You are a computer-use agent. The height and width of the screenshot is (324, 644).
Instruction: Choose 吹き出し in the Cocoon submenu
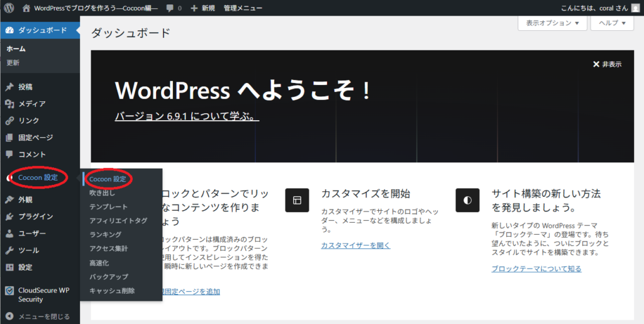(x=103, y=193)
